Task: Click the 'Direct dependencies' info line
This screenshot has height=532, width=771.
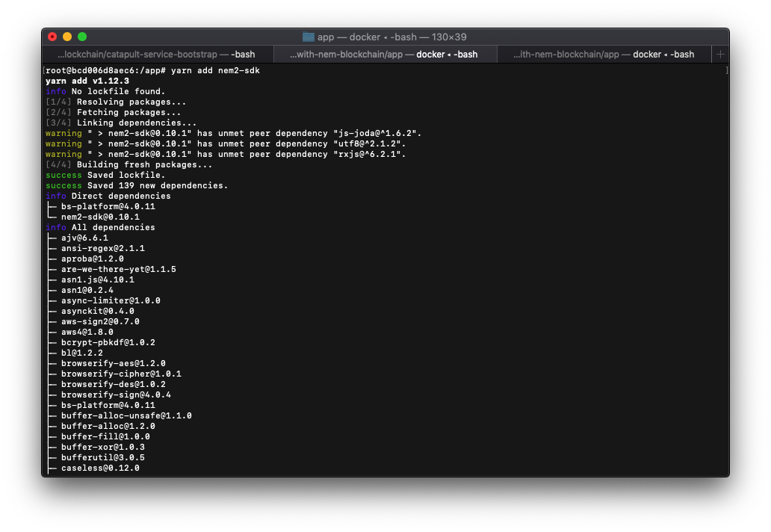Action: point(108,196)
